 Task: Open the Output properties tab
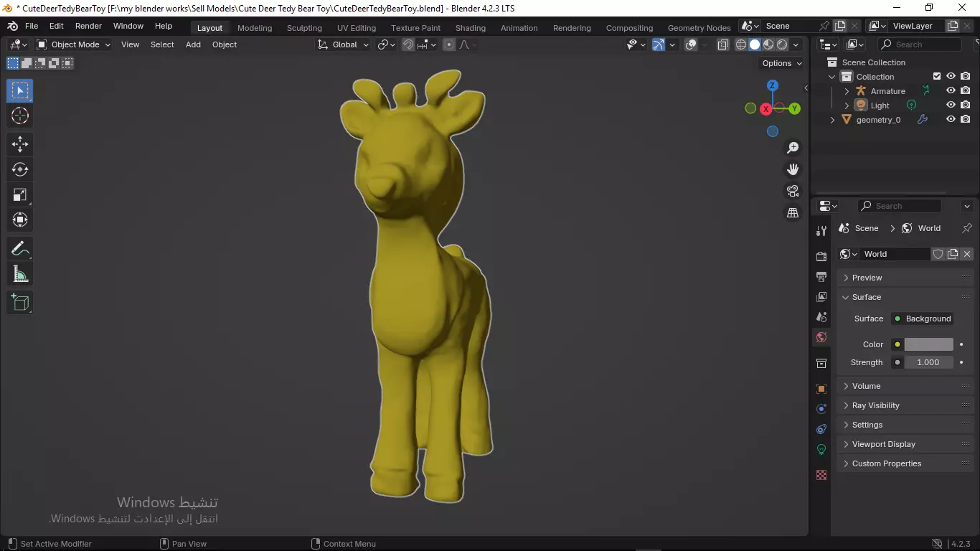[821, 276]
